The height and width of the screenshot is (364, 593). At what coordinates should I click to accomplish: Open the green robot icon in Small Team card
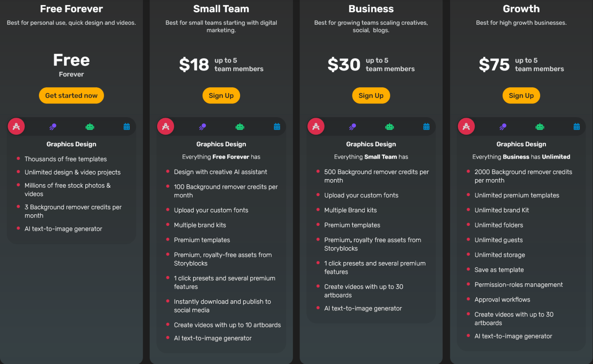(x=239, y=126)
